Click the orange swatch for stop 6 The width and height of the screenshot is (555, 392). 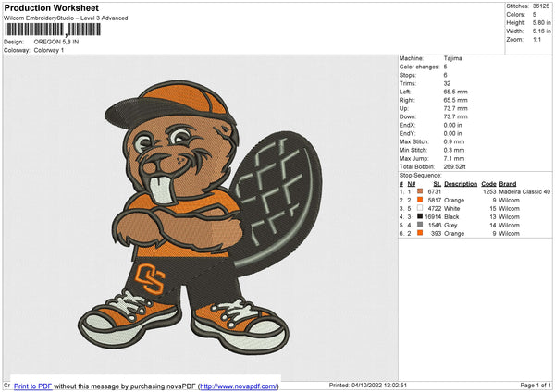pos(421,233)
